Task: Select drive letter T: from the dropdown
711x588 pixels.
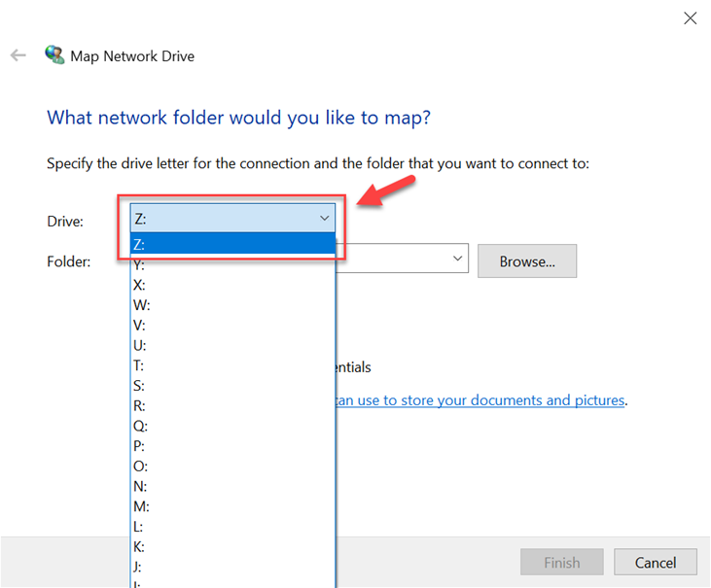Action: pyautogui.click(x=231, y=365)
